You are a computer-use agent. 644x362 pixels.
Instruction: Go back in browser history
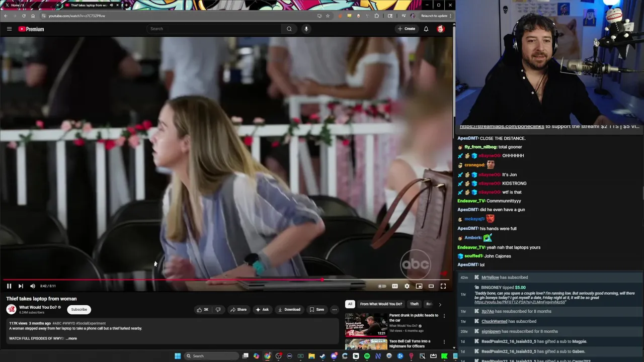tap(6, 16)
